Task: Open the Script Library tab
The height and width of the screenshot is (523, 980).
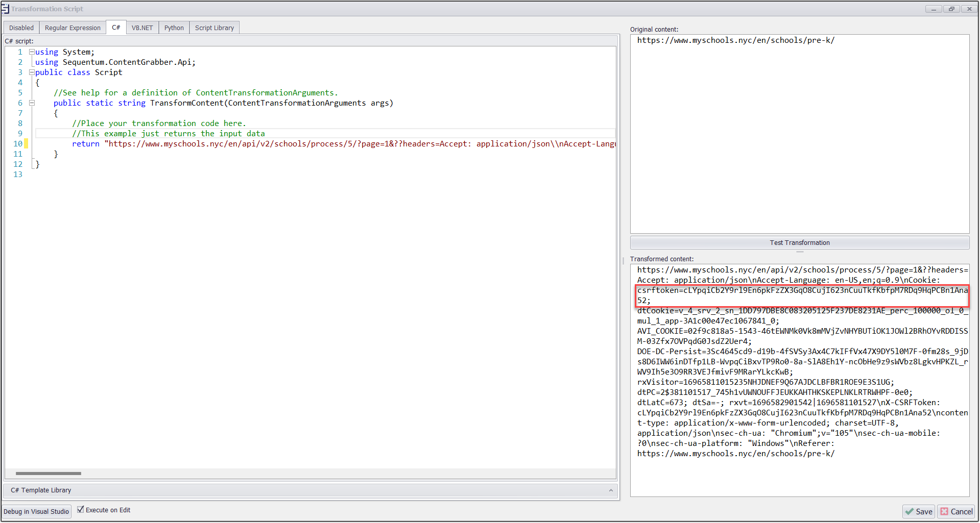Action: 214,28
